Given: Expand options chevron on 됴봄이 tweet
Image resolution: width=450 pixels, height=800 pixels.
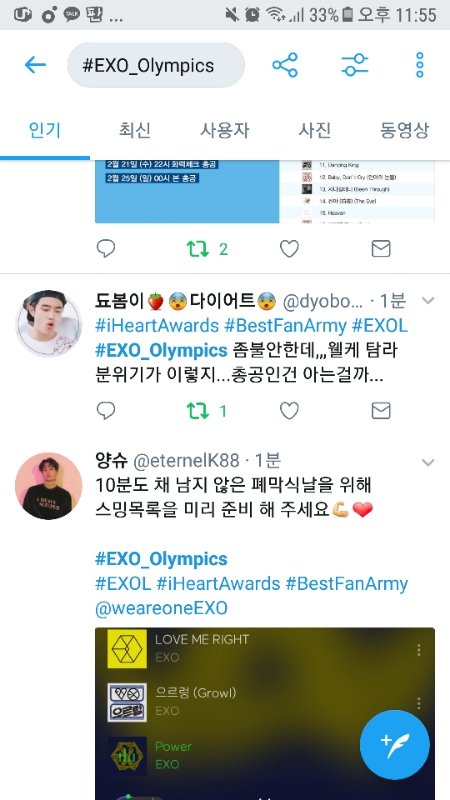Looking at the screenshot, I should (x=428, y=301).
